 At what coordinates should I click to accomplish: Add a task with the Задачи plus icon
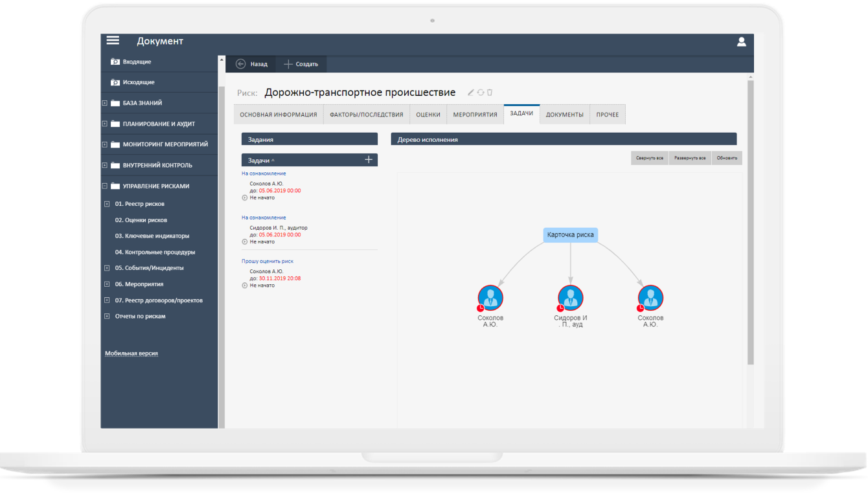click(x=369, y=159)
